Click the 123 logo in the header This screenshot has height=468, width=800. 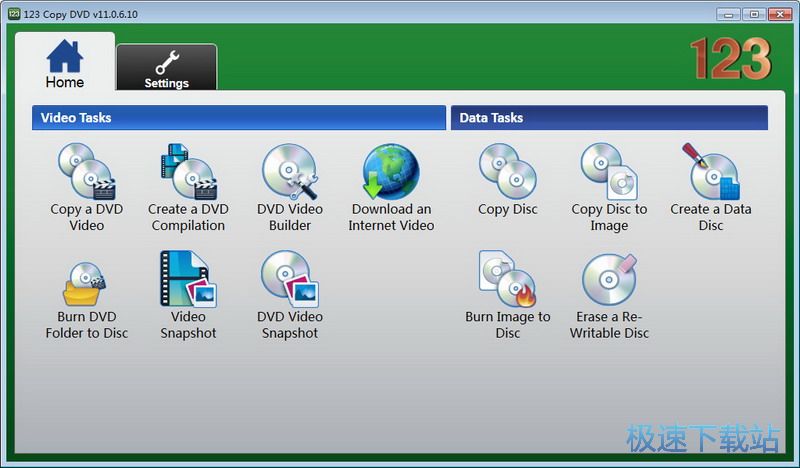coord(730,59)
